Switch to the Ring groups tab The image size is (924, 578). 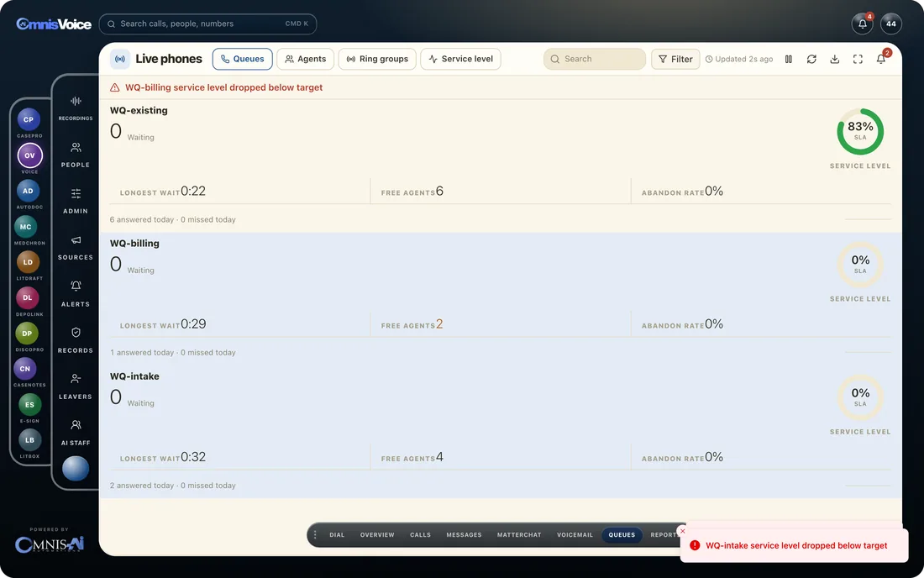pos(377,59)
